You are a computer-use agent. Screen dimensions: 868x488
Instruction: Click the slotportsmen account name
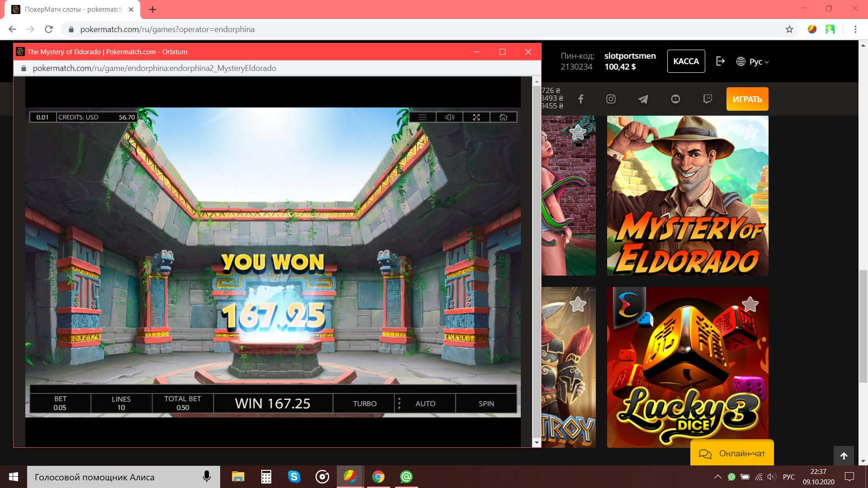630,56
